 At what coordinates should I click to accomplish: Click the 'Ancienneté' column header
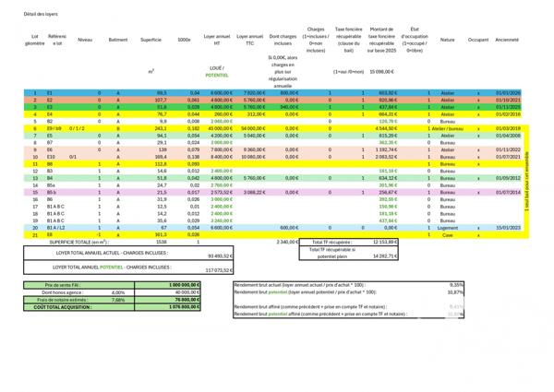[507, 41]
